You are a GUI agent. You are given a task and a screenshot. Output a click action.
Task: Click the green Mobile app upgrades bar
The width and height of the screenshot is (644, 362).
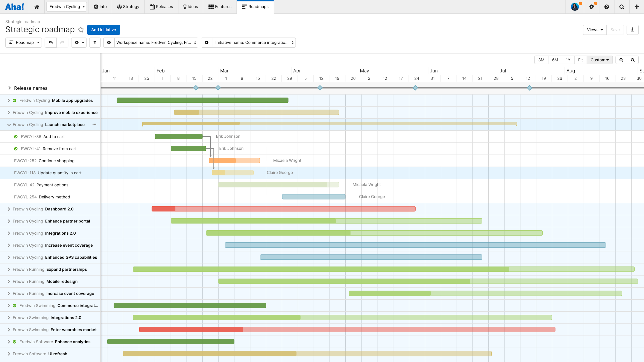point(202,100)
